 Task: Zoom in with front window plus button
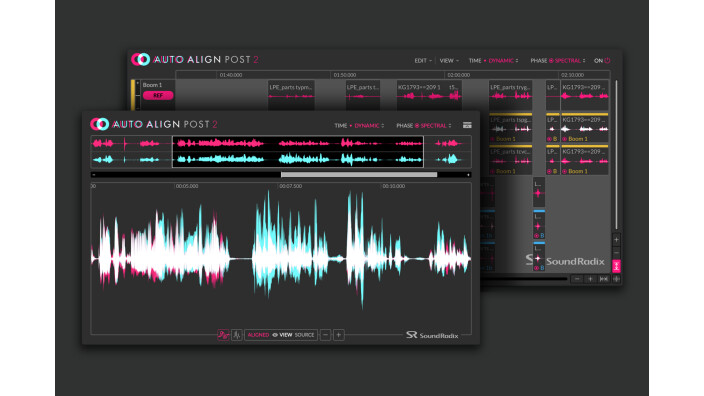(x=339, y=335)
